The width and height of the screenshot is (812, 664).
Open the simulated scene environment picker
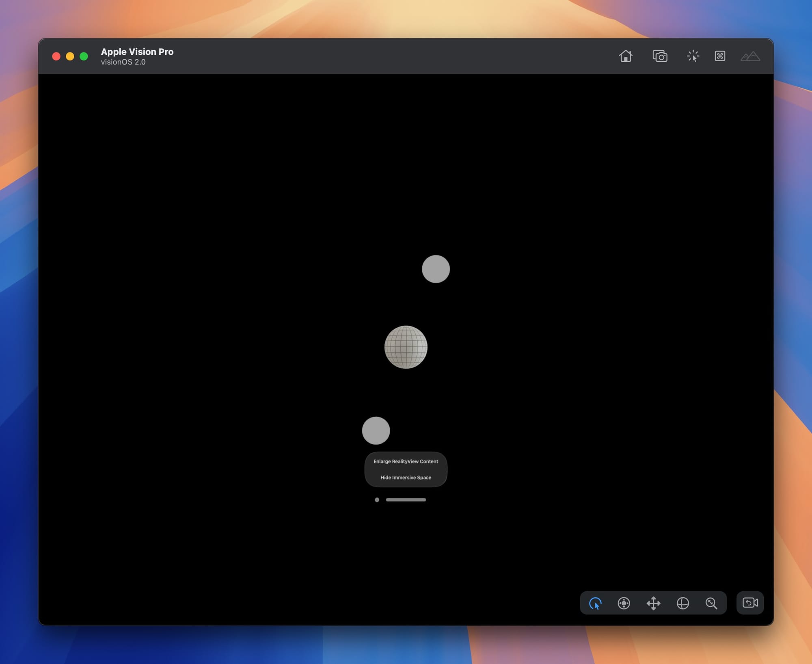750,56
